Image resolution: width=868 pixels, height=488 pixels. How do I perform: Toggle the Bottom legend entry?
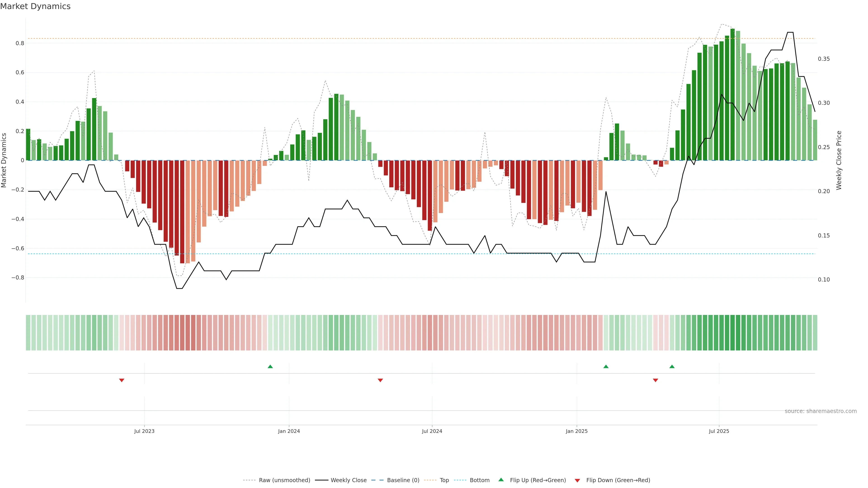click(x=479, y=480)
